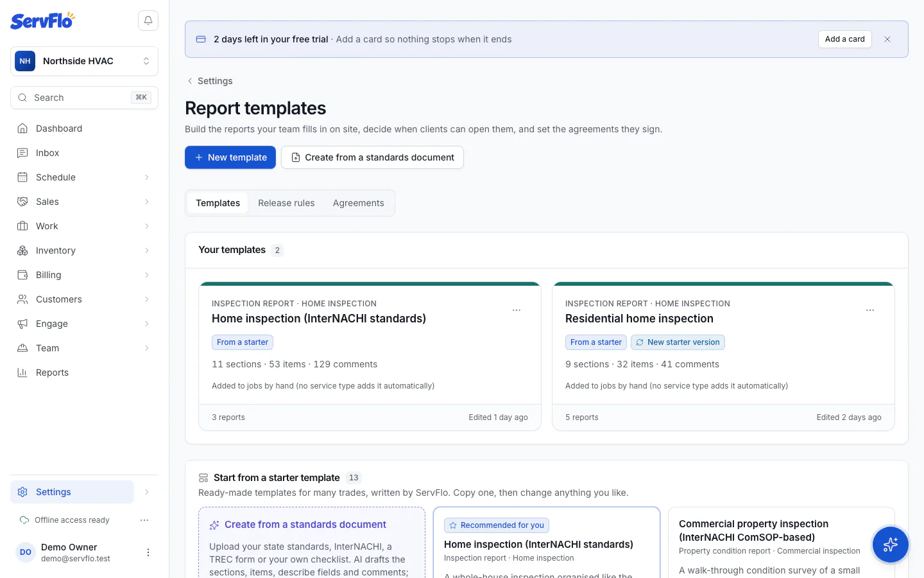Image resolution: width=924 pixels, height=578 pixels.
Task: Click "3 reports" on the InterNACHI card
Action: pyautogui.click(x=228, y=417)
